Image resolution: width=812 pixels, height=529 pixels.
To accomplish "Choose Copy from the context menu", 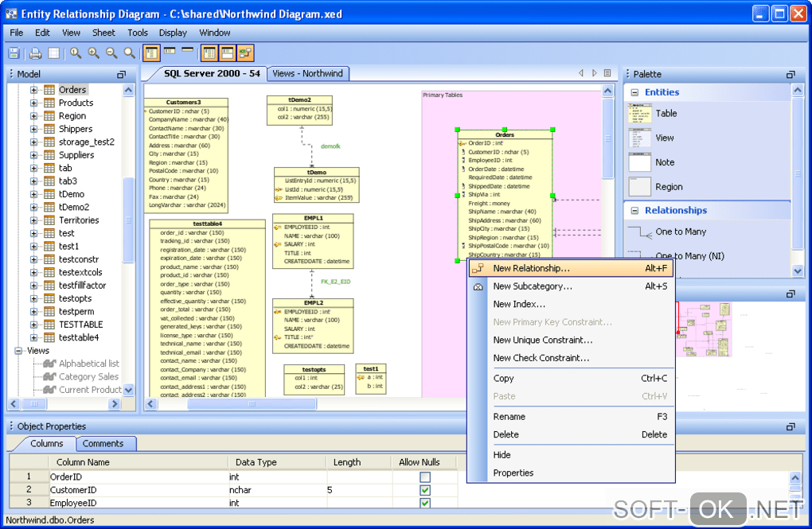I will 571,379.
